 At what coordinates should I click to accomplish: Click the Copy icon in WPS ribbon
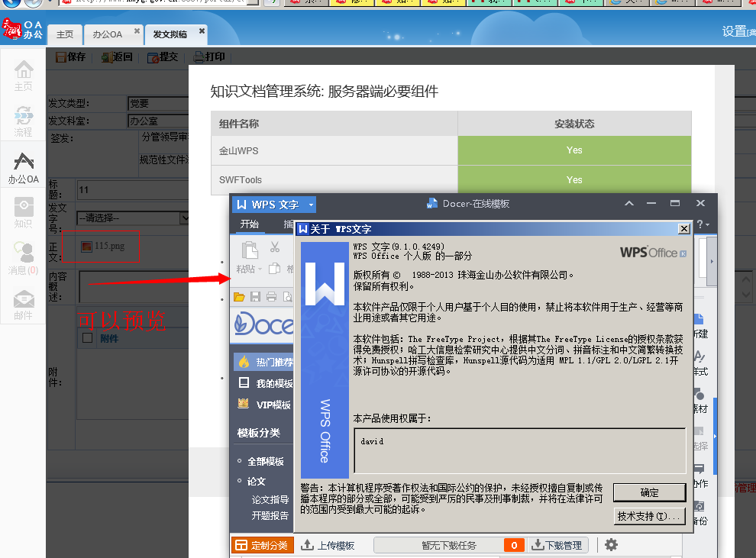274,269
